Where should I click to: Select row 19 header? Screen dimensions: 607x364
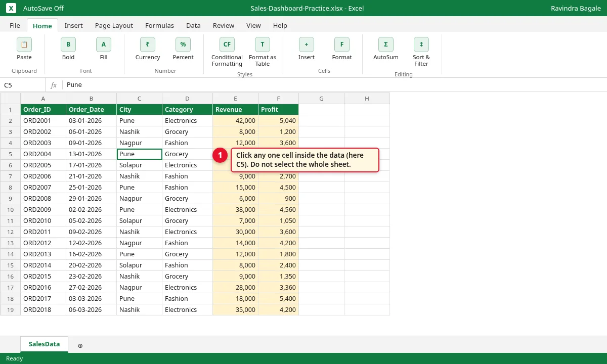pyautogui.click(x=10, y=310)
